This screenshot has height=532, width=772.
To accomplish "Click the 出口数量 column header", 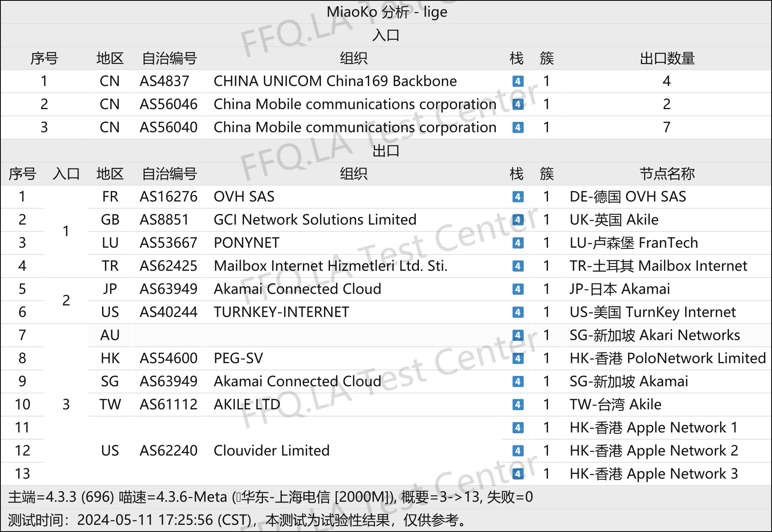I will tap(667, 59).
